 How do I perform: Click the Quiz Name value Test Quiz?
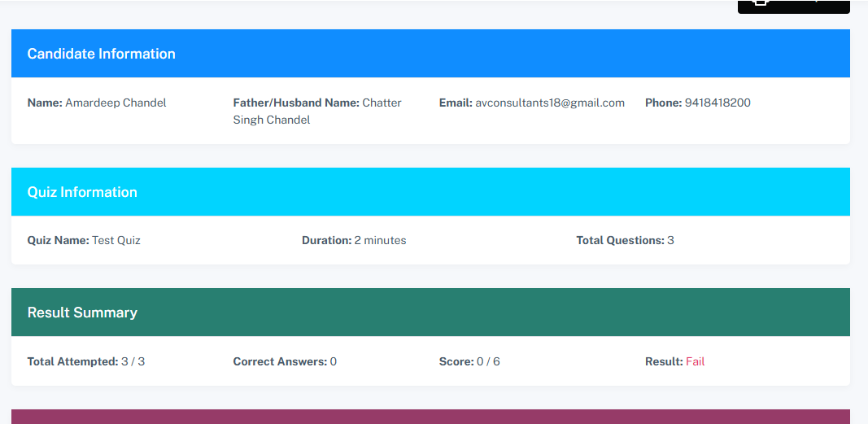pos(116,240)
